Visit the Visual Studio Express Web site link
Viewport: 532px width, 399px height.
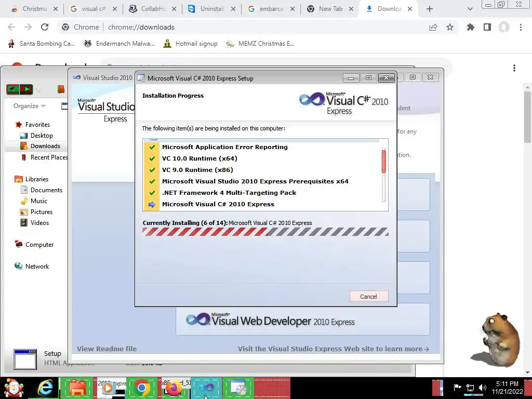pos(333,349)
